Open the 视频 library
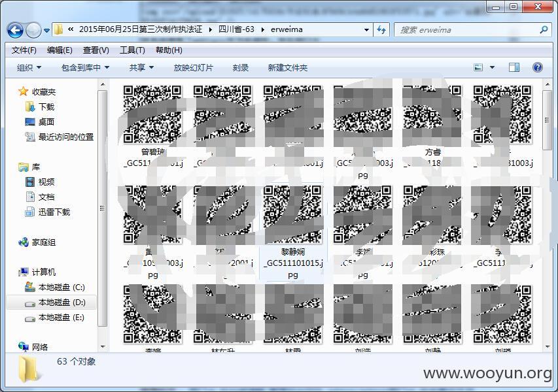Viewport: 558px width, 392px height. click(46, 182)
